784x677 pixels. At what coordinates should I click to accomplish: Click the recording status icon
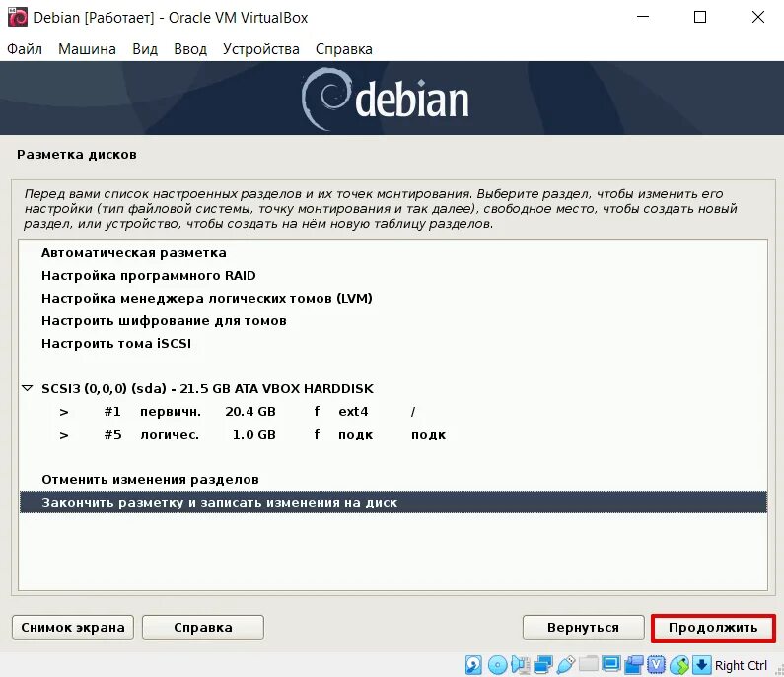tap(634, 665)
